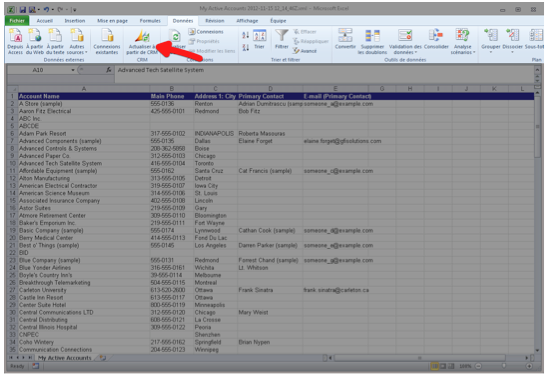The image size is (550, 377).
Task: Click email frank.sinatra@carleton.ca
Action: [336, 290]
